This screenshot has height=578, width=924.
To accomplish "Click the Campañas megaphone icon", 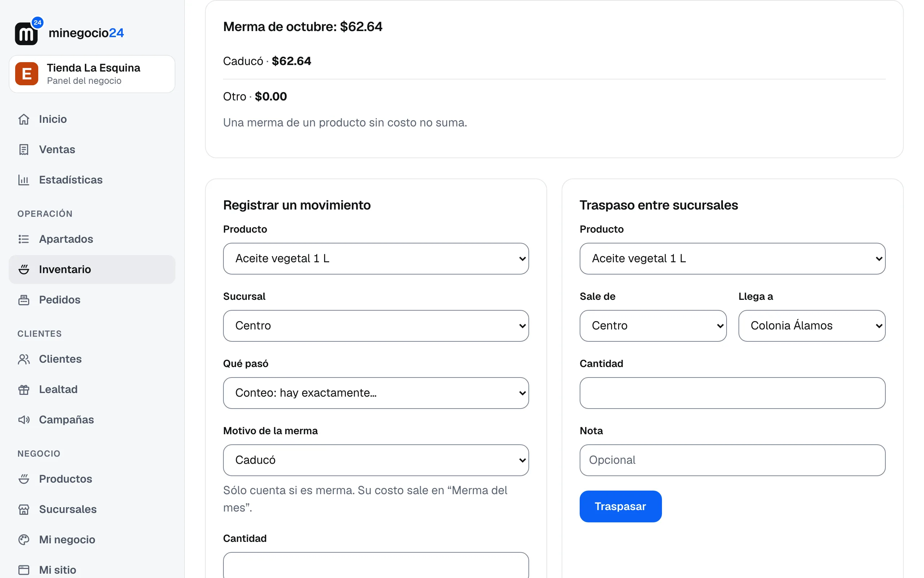I will (24, 420).
